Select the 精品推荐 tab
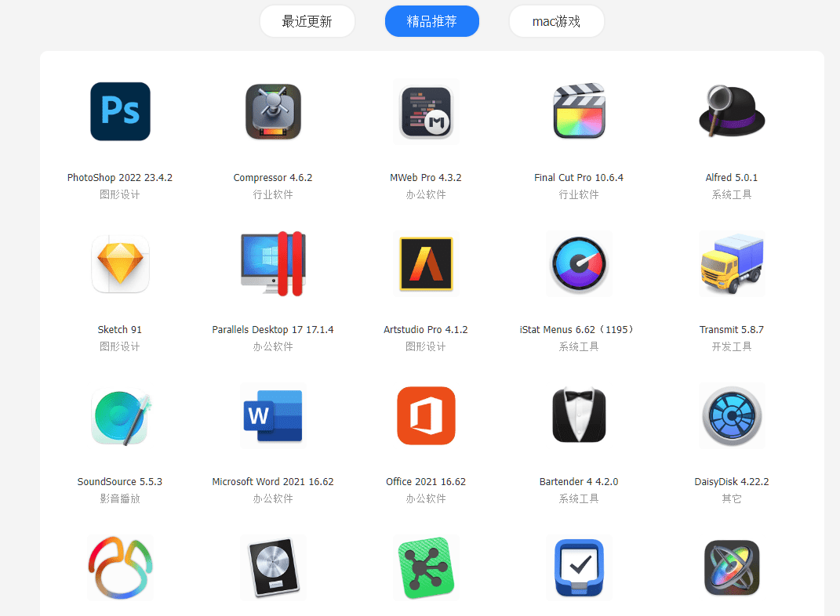 [432, 21]
